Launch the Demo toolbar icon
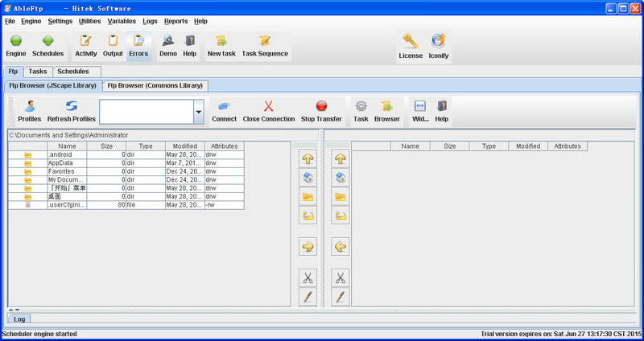This screenshot has width=644, height=341. click(168, 41)
